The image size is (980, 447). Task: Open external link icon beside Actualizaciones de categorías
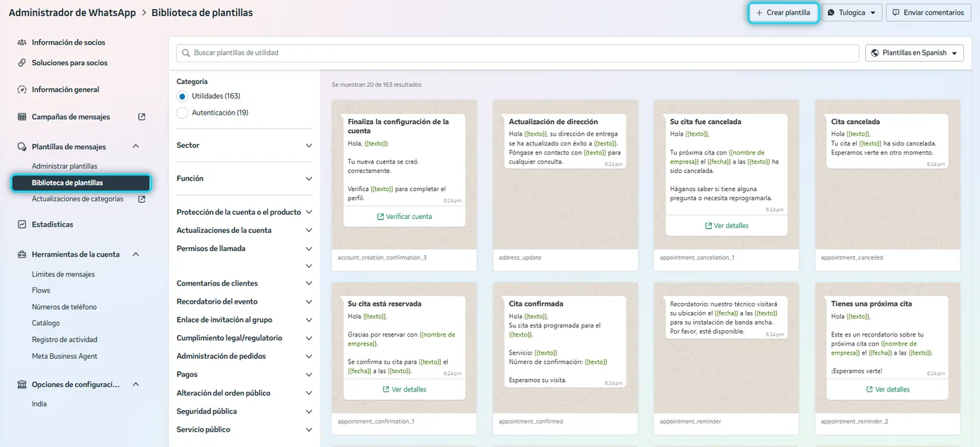click(x=141, y=199)
